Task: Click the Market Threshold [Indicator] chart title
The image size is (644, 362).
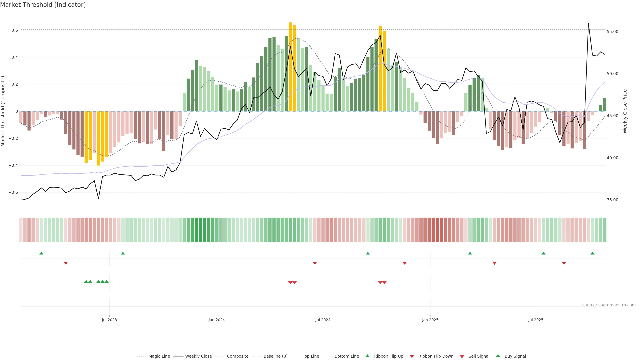Action: pos(43,5)
